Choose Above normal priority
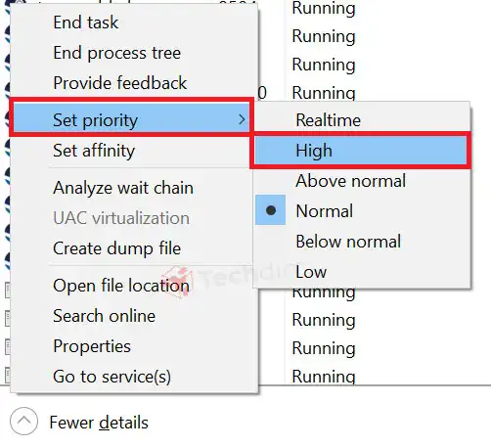This screenshot has height=448, width=491. coord(362,181)
